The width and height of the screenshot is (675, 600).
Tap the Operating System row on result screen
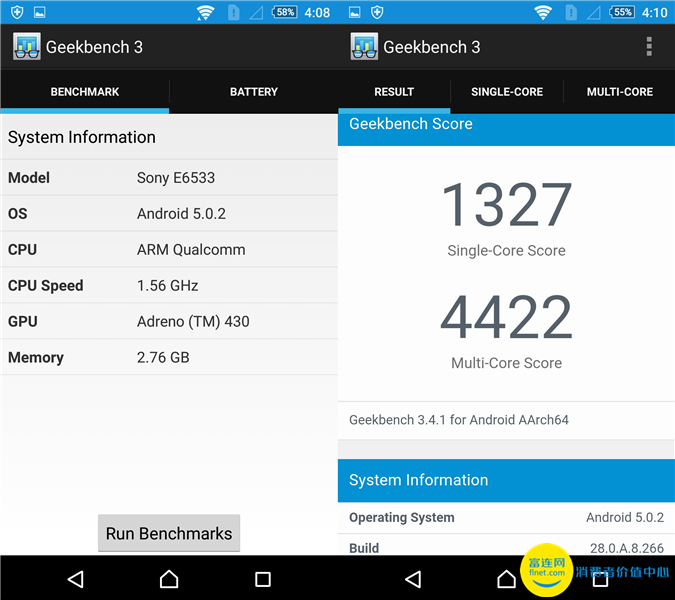[506, 517]
